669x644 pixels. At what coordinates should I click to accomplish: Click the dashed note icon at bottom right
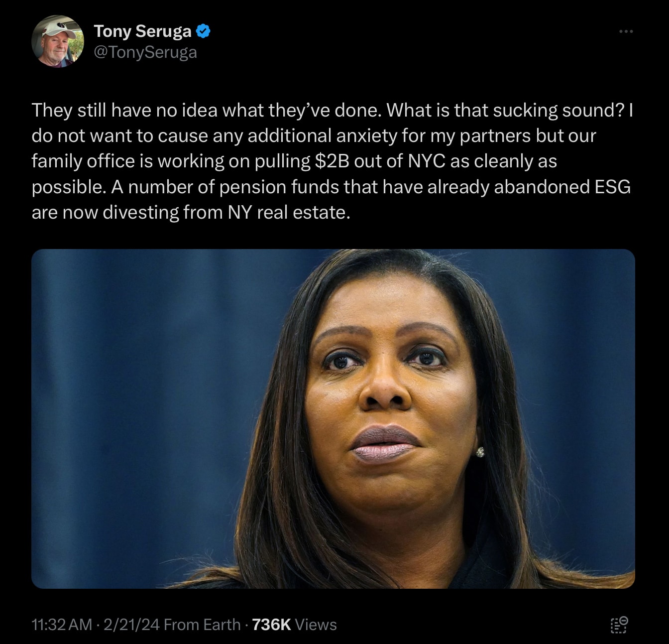coord(619,625)
